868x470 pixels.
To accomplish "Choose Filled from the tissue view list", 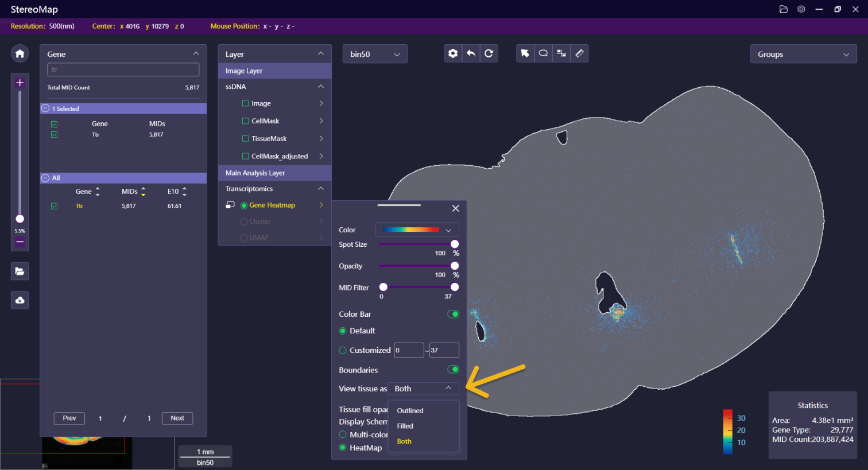I will tap(405, 426).
